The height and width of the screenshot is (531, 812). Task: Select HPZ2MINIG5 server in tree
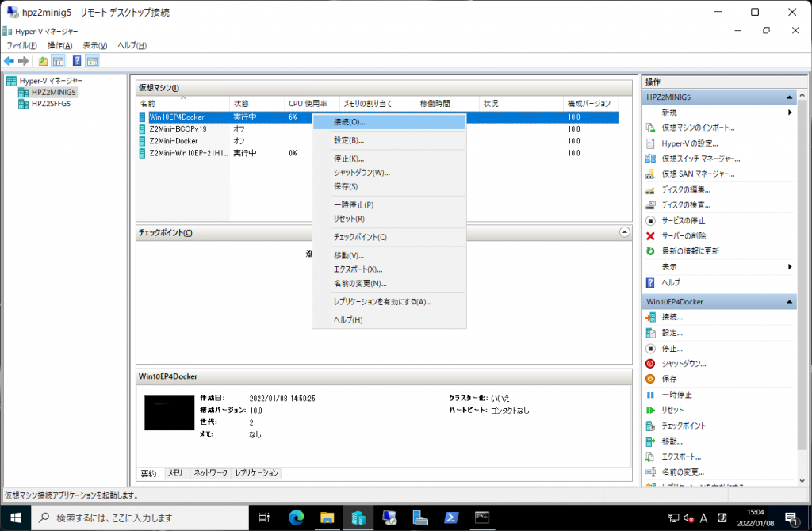tap(53, 92)
